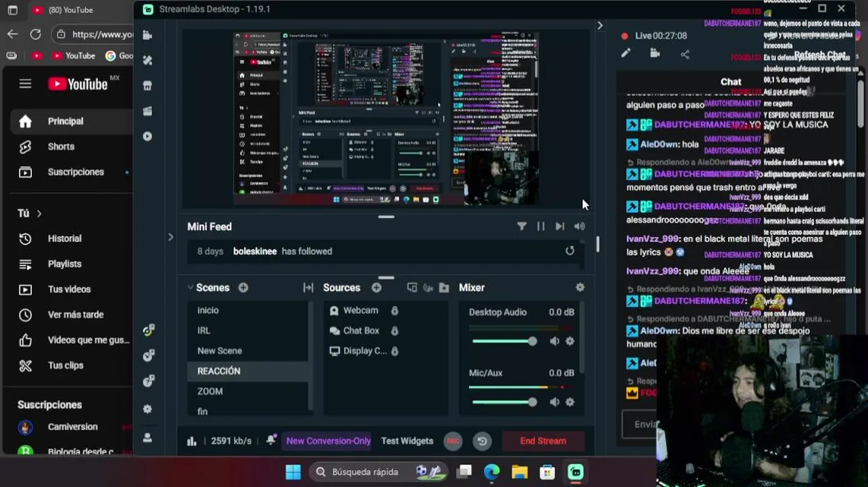Screen dimensions: 868x487
Task: Open the Recordings play-circle icon in sidebar
Action: 147,136
